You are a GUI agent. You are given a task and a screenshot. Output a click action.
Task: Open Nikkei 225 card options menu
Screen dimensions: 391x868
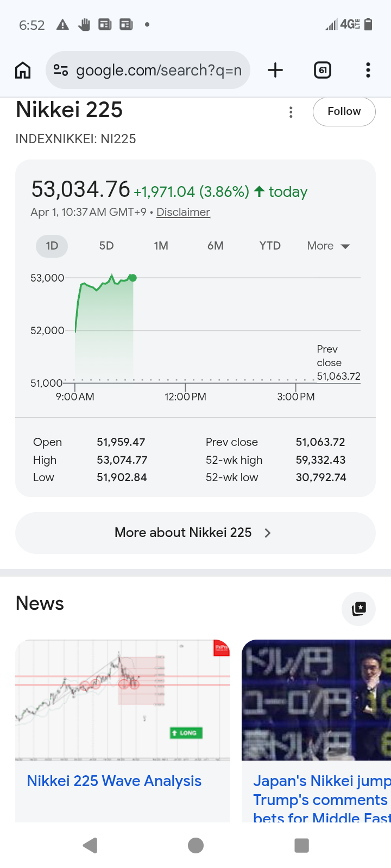pos(291,112)
